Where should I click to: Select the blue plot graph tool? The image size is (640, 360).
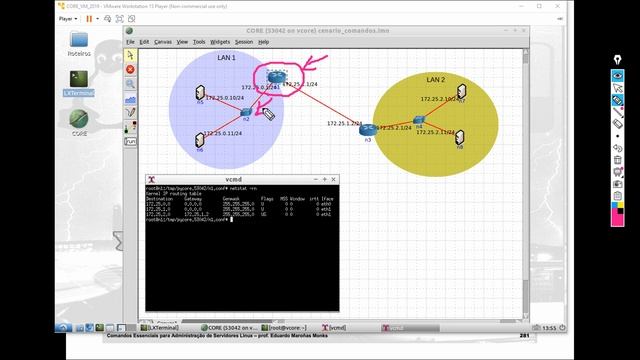[130, 99]
